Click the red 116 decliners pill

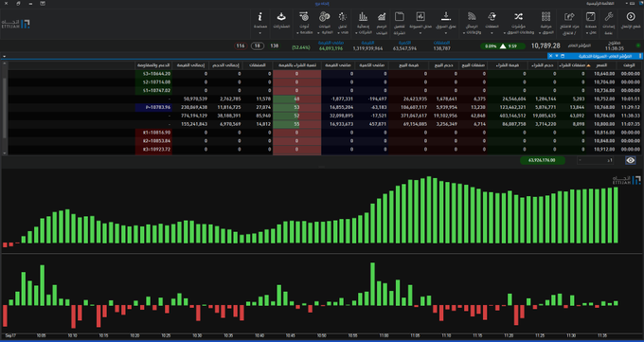click(x=241, y=46)
